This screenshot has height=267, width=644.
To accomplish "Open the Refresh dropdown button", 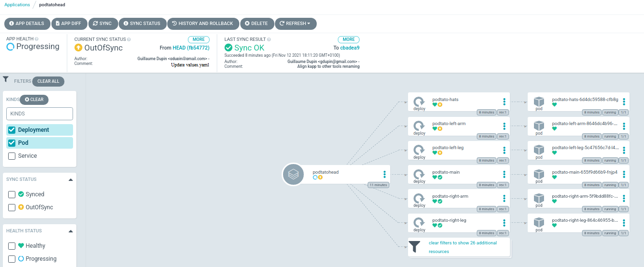I will (x=295, y=24).
